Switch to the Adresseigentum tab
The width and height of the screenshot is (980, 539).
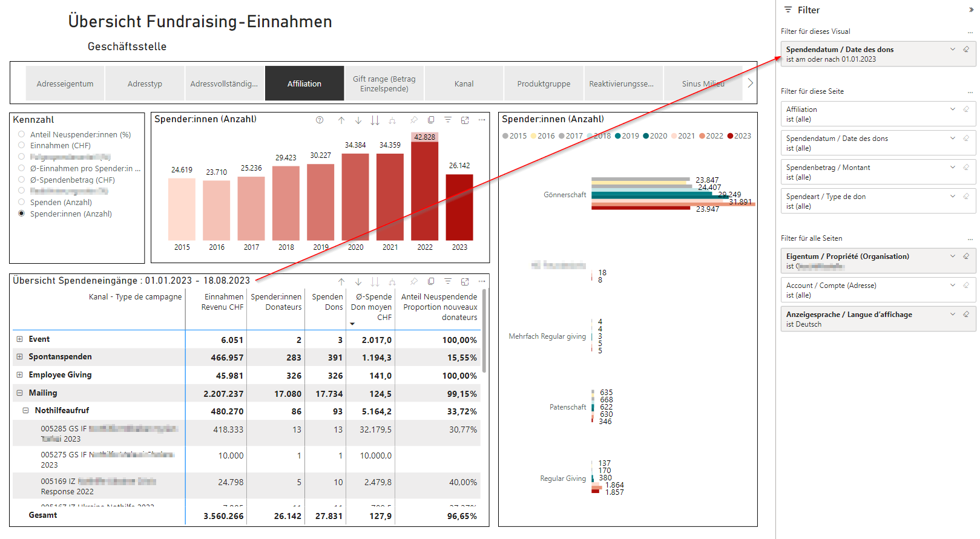point(65,83)
